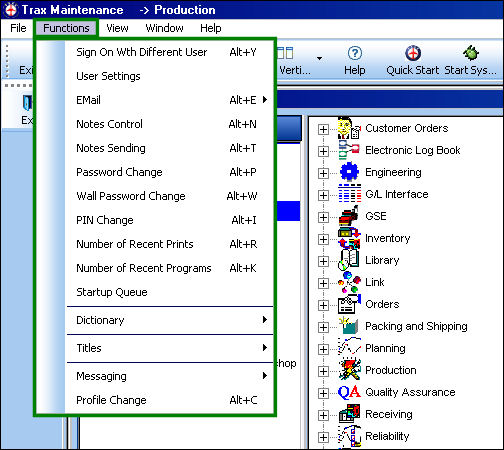504x450 pixels.
Task: Click the Receiving module icon
Action: click(349, 414)
